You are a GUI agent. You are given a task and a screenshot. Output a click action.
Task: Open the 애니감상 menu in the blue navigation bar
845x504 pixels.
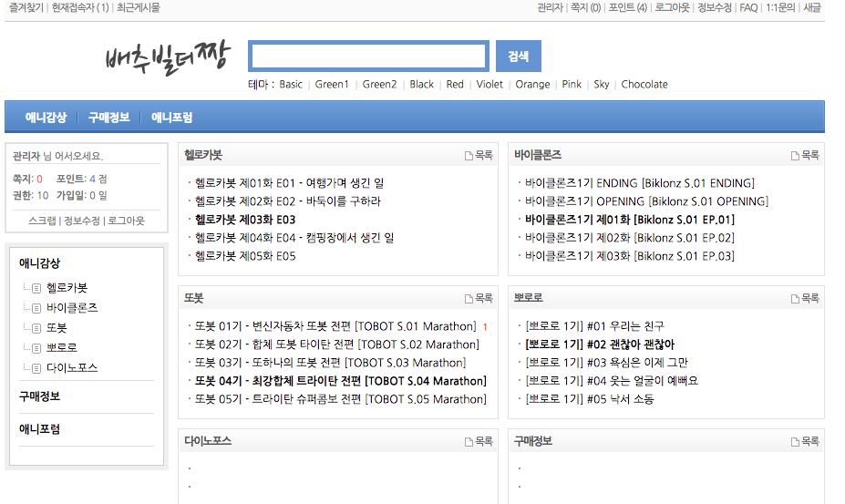click(x=46, y=118)
